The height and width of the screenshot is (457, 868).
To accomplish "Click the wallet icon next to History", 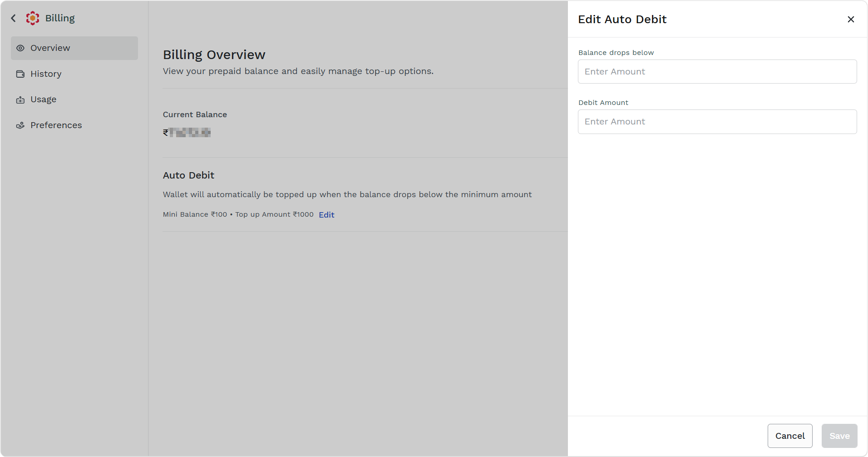I will (20, 74).
